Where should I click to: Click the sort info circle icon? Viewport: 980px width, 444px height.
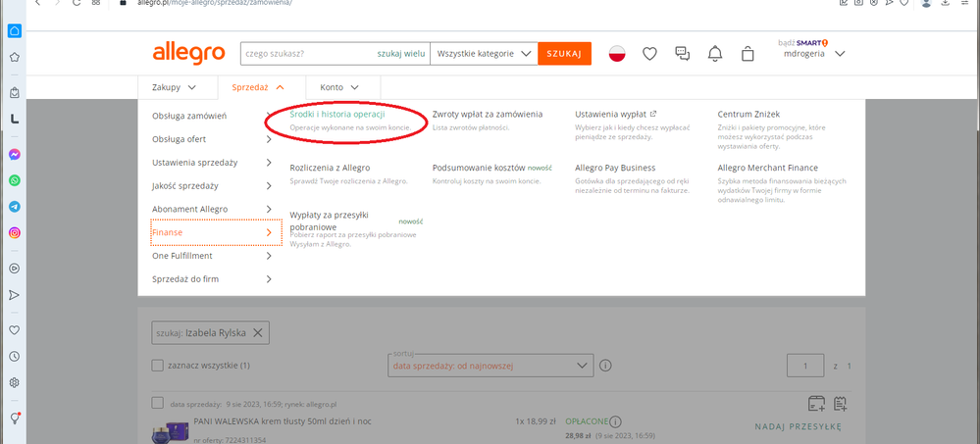click(x=604, y=366)
